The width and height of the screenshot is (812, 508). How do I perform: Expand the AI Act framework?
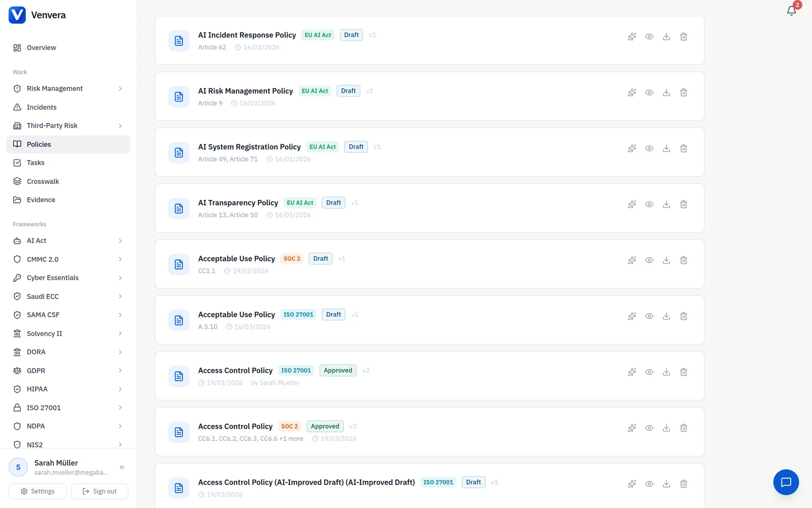click(120, 241)
